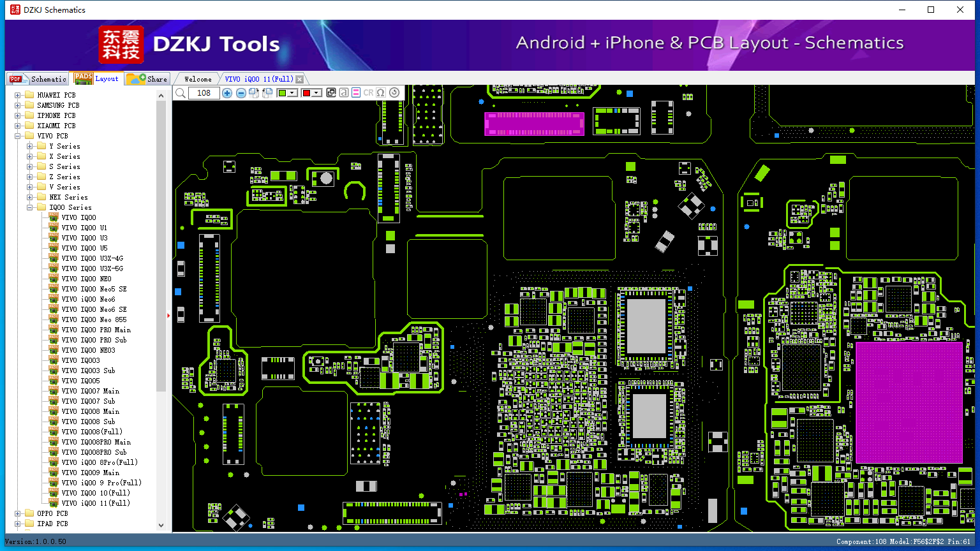Screen dimensions: 980x551
Task: Select the S Series folder label
Action: click(65, 166)
